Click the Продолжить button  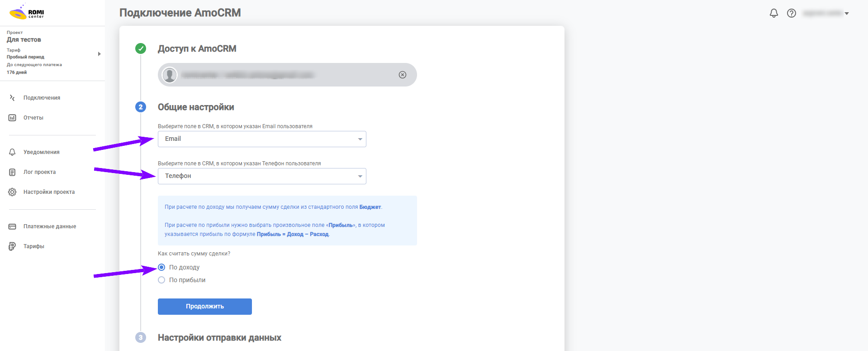(x=205, y=307)
